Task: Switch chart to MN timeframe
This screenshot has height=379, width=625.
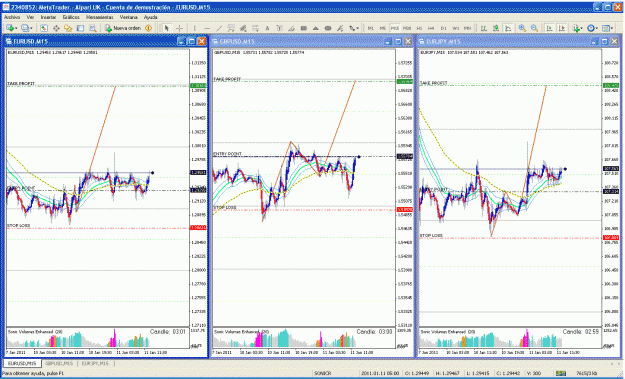Action: tap(468, 28)
